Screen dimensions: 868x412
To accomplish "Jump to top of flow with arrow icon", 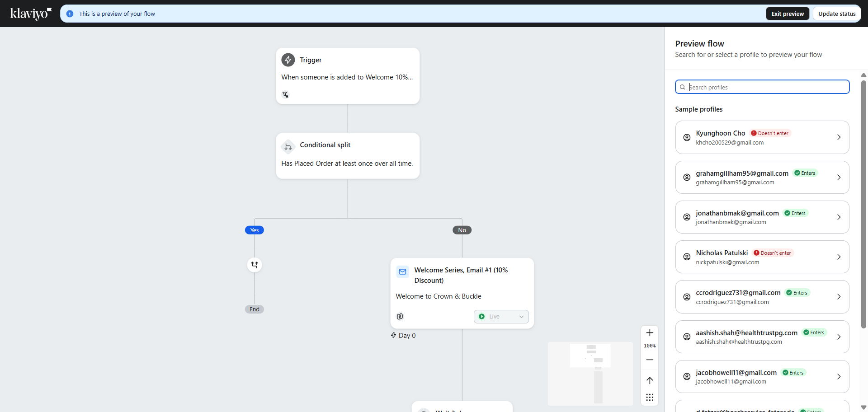I will [650, 380].
